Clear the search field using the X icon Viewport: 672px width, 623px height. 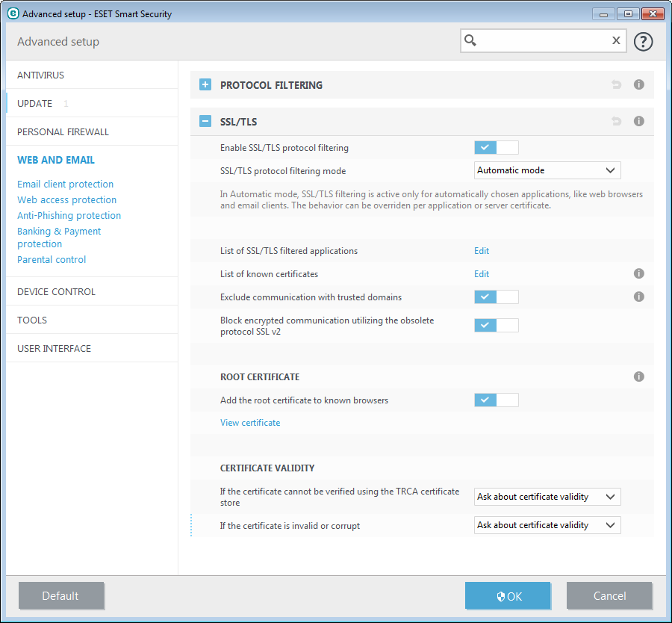[615, 41]
